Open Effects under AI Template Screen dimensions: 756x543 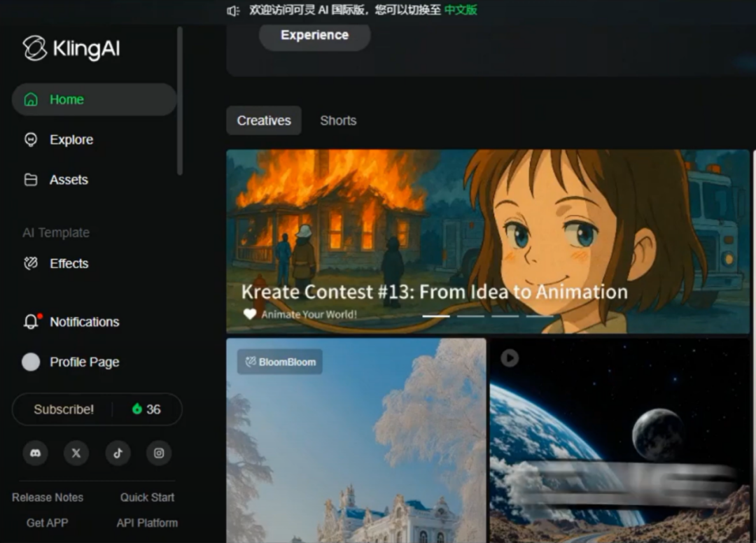click(69, 264)
